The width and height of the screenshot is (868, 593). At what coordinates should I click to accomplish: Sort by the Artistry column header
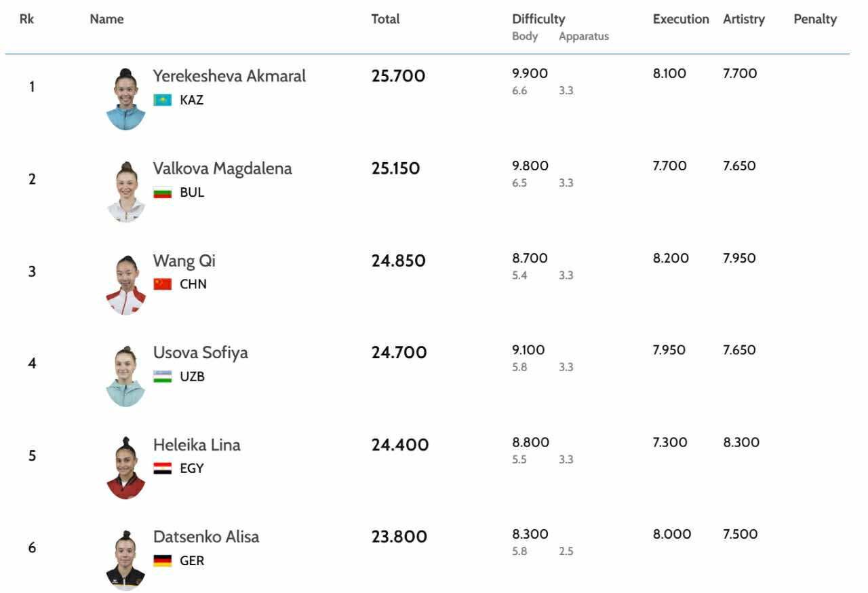(x=743, y=20)
